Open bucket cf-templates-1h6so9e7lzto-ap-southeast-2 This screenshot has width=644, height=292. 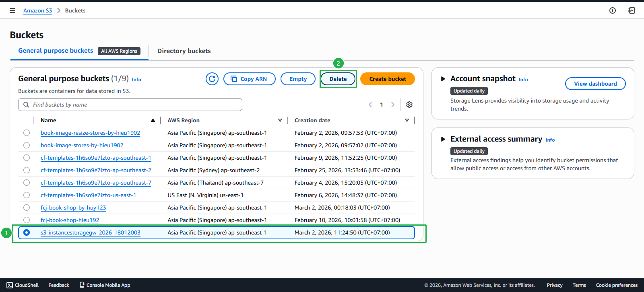pos(96,170)
